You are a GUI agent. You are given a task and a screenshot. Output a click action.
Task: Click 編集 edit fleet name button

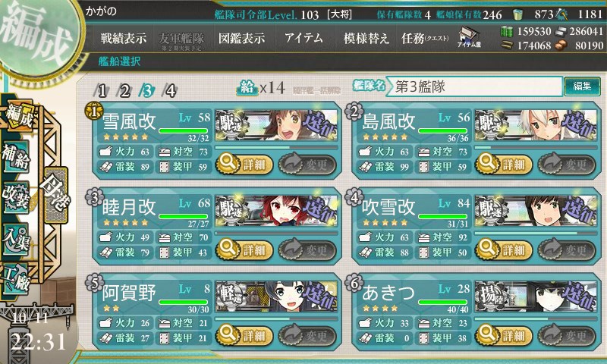pyautogui.click(x=582, y=86)
